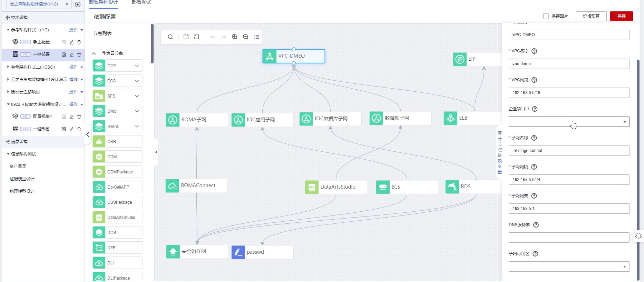The height and width of the screenshot is (282, 644).
Task: Expand the Hilens node type dropdown
Action: tap(137, 127)
